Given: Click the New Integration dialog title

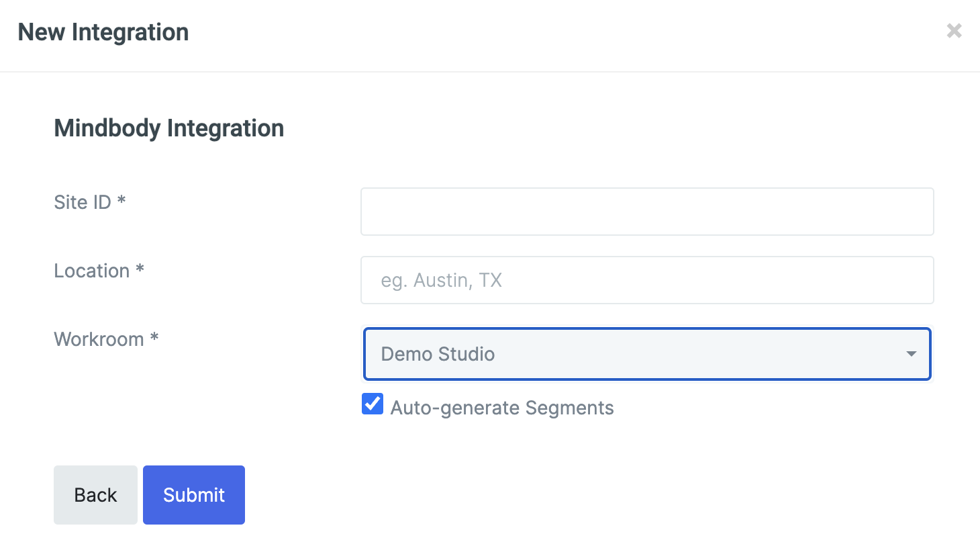Looking at the screenshot, I should (x=103, y=32).
